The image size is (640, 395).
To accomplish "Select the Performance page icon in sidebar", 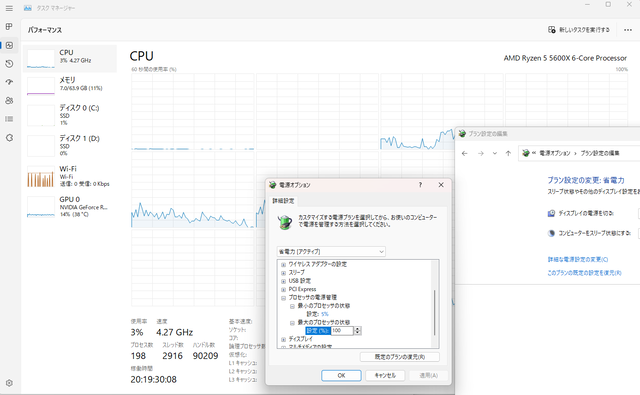I will (x=9, y=45).
